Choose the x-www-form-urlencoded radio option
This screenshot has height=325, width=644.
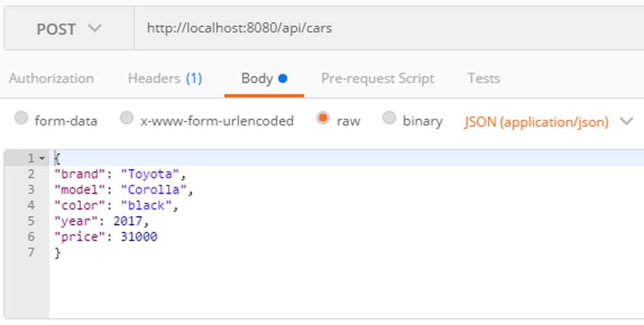click(x=127, y=119)
